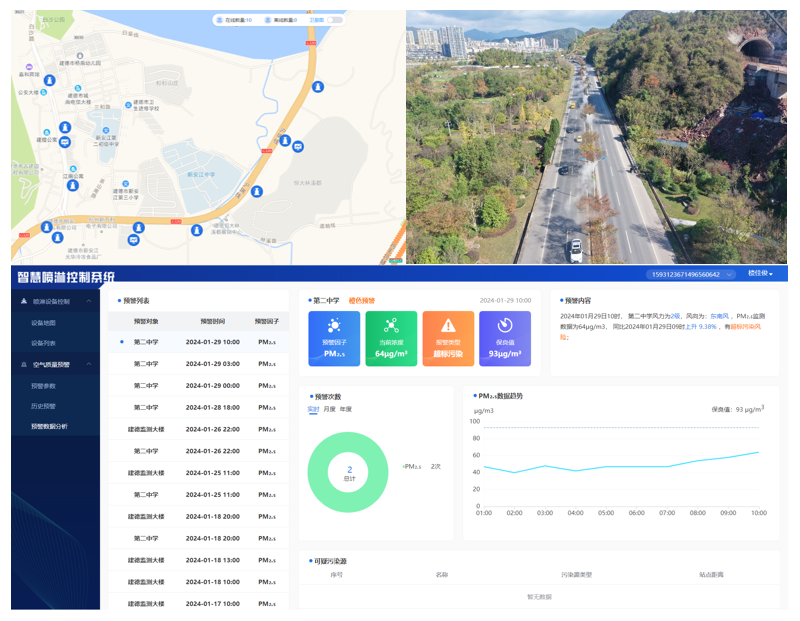The width and height of the screenshot is (800, 621).
Task: Select the 新安江第二初级中学 school icon
Action: pos(106,130)
